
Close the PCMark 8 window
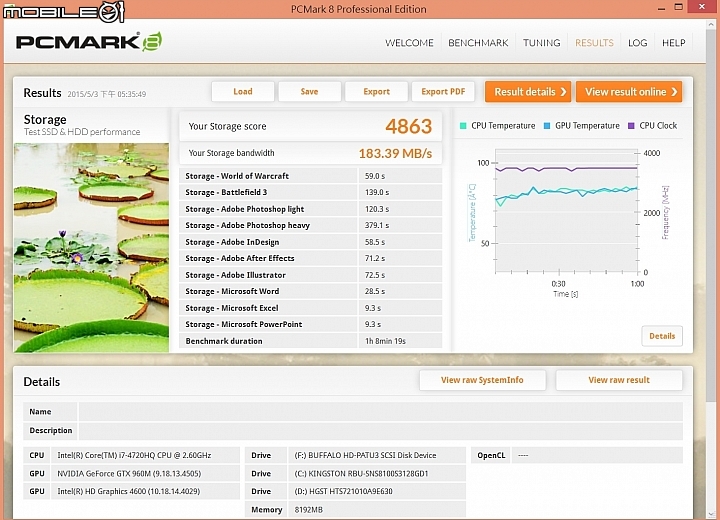pyautogui.click(x=702, y=7)
